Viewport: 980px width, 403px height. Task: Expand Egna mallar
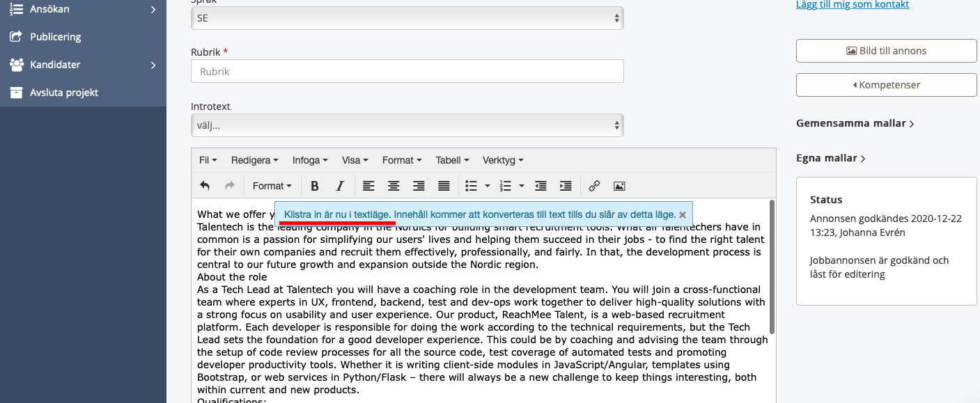(x=831, y=158)
